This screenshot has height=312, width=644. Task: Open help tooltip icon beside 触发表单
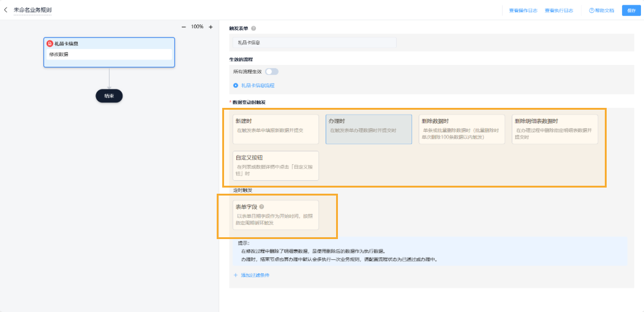tap(253, 28)
